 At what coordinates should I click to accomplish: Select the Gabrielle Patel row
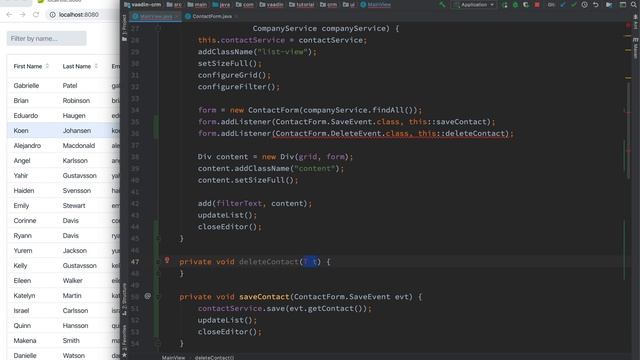pyautogui.click(x=63, y=85)
